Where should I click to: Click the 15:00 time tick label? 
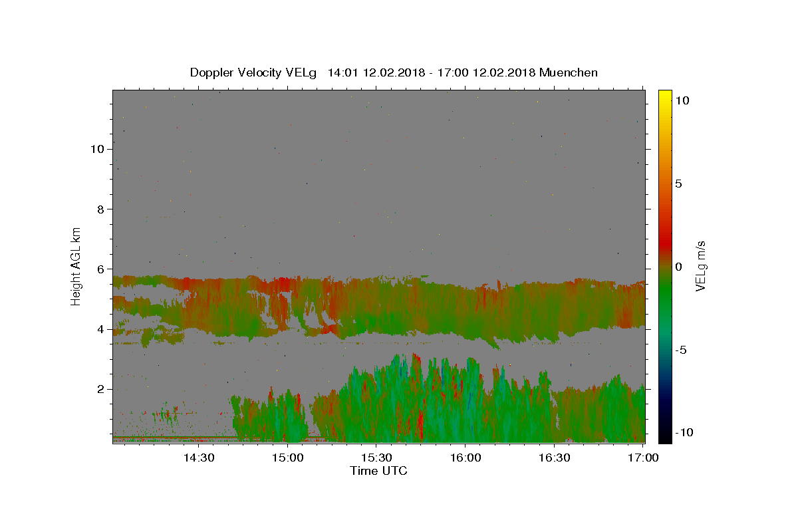coord(287,458)
